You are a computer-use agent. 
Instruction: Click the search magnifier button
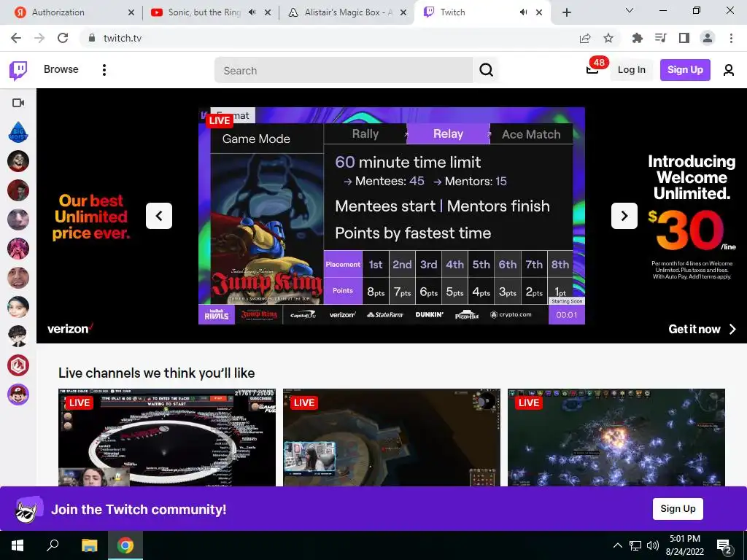click(486, 70)
